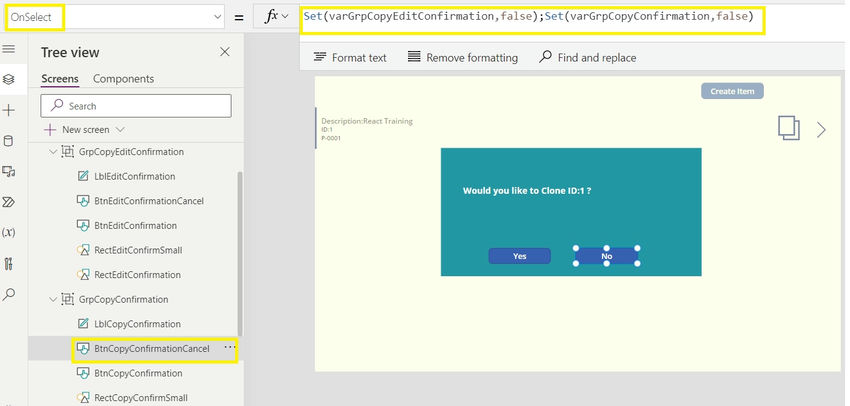This screenshot has width=850, height=406.
Task: Click the 'P-0001' text in gallery
Action: tap(331, 138)
